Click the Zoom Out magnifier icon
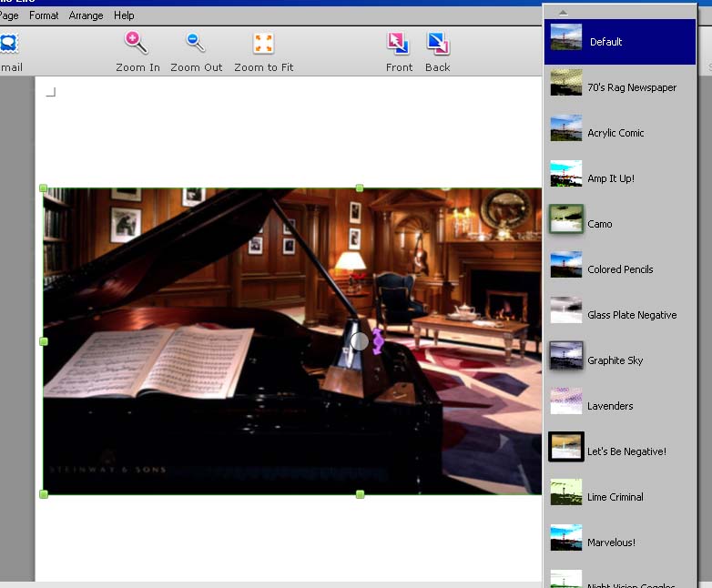 (196, 43)
